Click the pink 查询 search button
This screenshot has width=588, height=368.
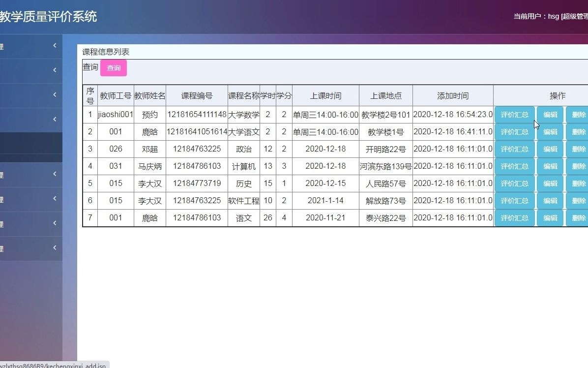coord(113,68)
